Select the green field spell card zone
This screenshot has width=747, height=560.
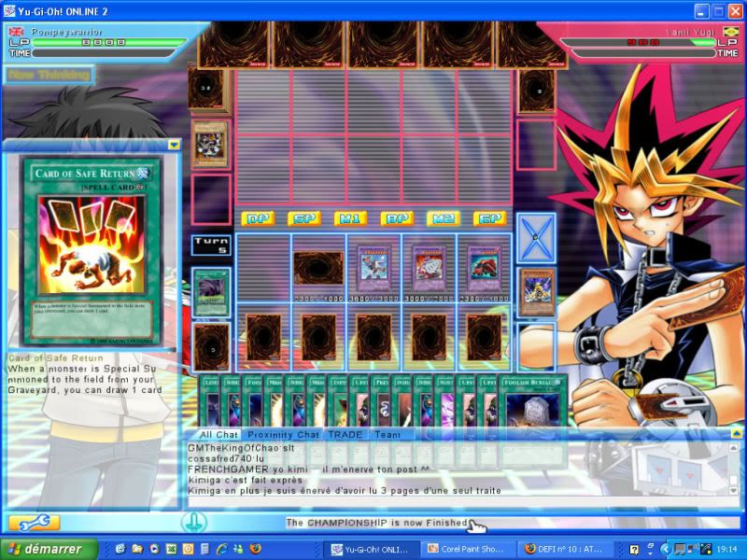pyautogui.click(x=211, y=292)
